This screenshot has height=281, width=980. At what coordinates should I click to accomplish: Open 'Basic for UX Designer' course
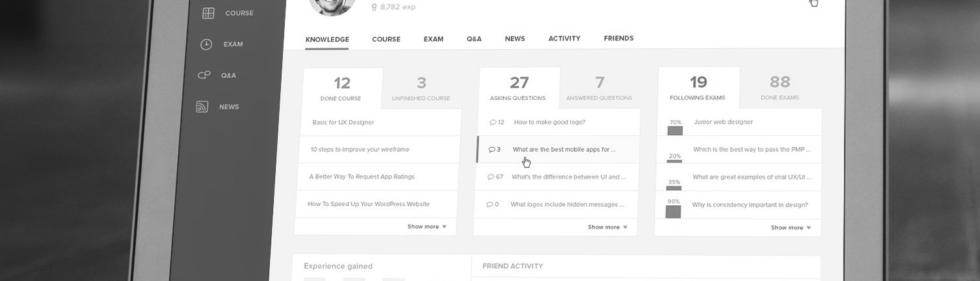click(343, 122)
